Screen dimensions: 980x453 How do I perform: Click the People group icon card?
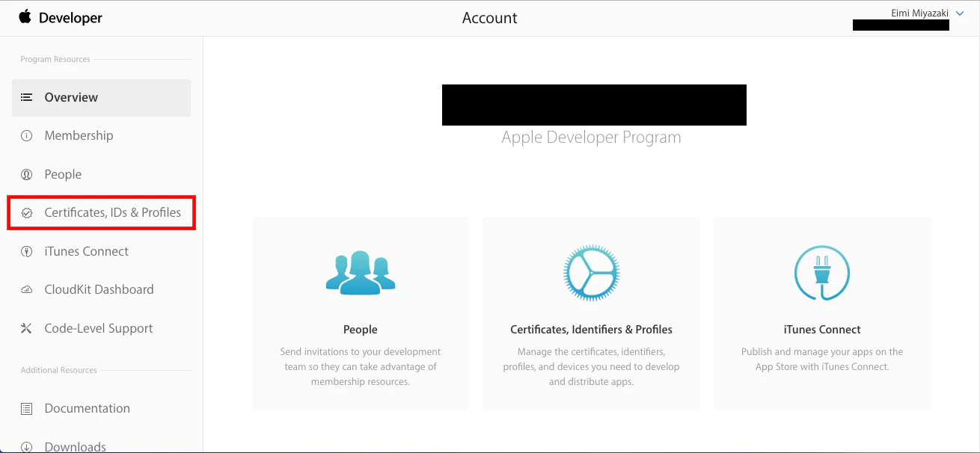[x=361, y=271]
